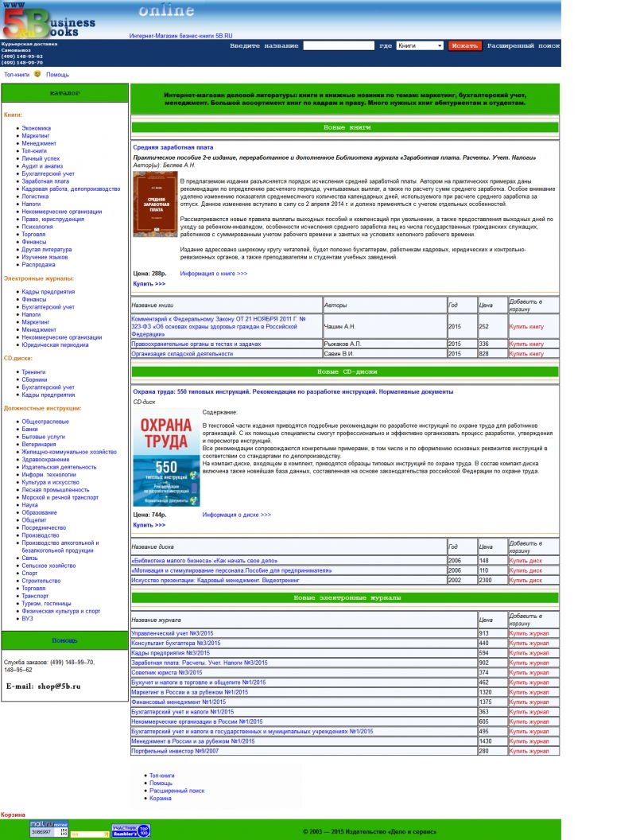Viewport: 636px width, 840px height.
Task: Open the Rambler Top100 participant badge
Action: 130,830
